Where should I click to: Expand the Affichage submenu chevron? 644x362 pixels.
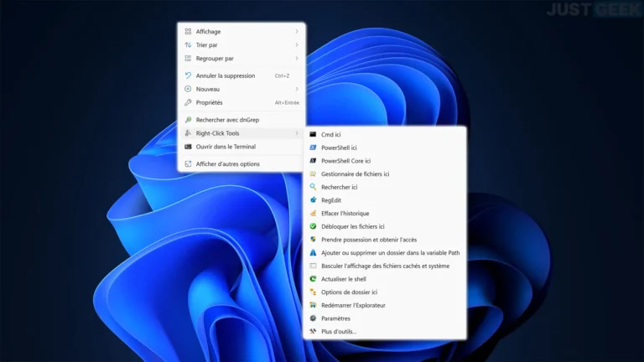297,32
